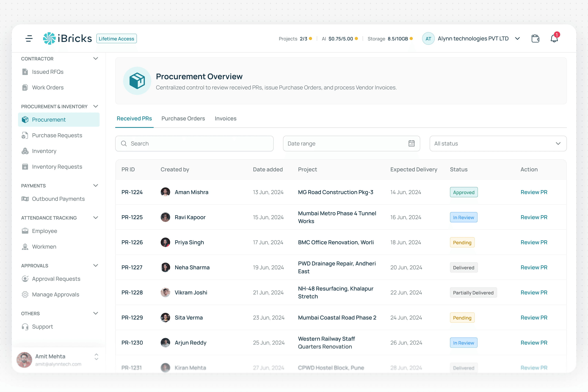Click the Projects 2/3 indicator
This screenshot has width=588, height=392.
tap(295, 38)
